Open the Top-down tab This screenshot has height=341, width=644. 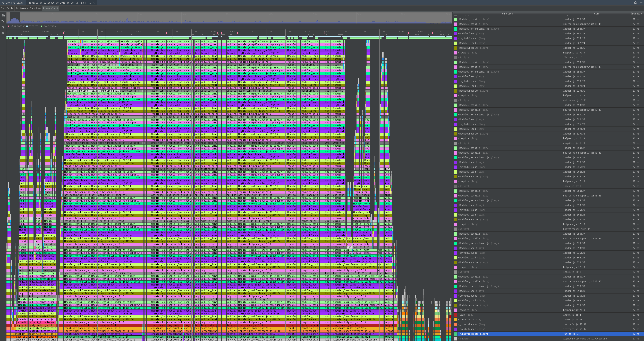pos(36,8)
